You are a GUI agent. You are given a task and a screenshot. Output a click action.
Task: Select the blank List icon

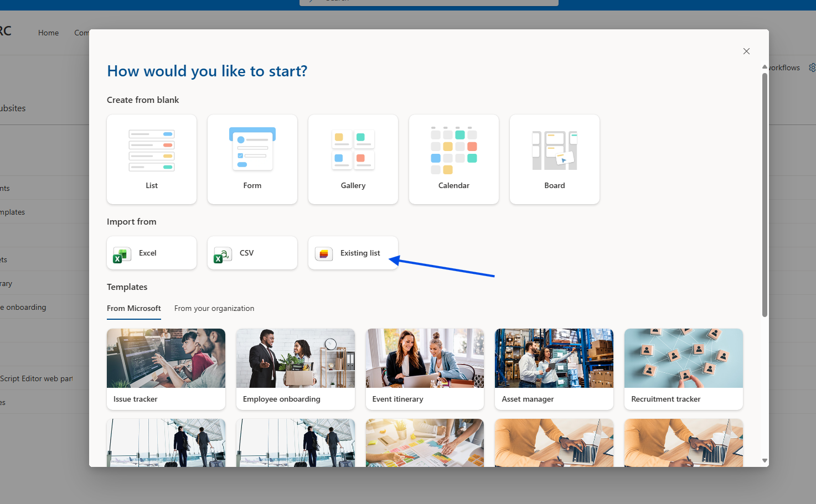tap(152, 150)
